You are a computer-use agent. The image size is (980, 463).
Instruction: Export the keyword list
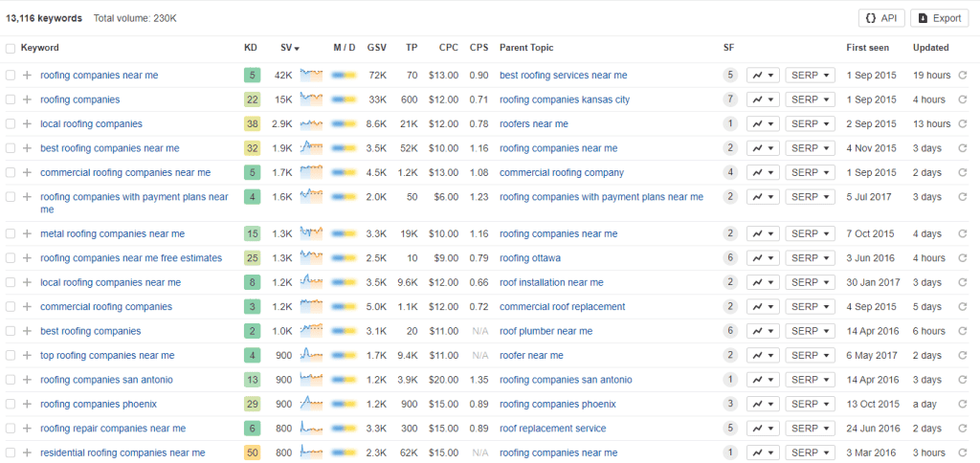click(940, 18)
